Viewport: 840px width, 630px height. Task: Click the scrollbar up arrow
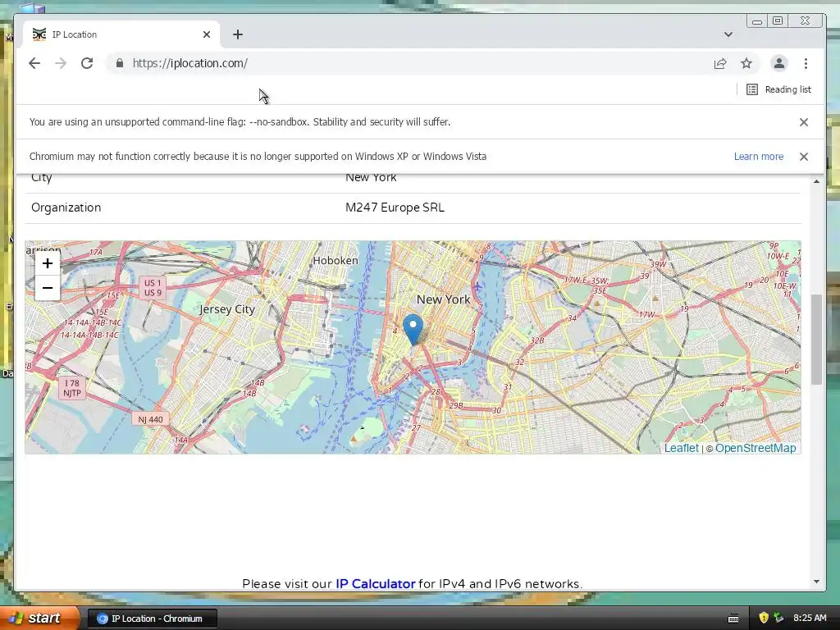(816, 181)
